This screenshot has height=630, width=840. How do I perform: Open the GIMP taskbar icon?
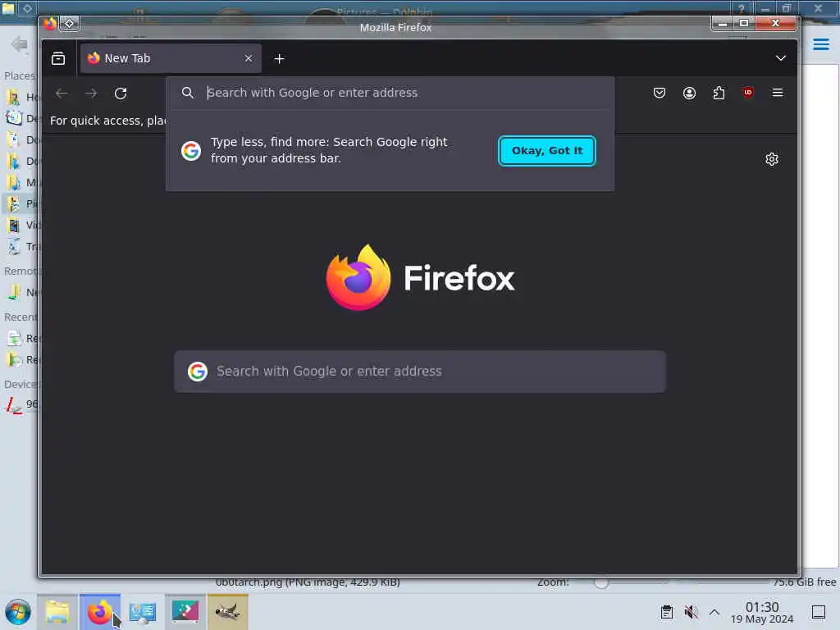228,612
